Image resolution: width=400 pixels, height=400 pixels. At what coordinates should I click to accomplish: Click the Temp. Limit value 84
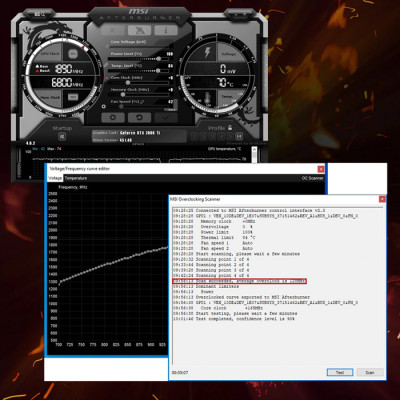(170, 66)
